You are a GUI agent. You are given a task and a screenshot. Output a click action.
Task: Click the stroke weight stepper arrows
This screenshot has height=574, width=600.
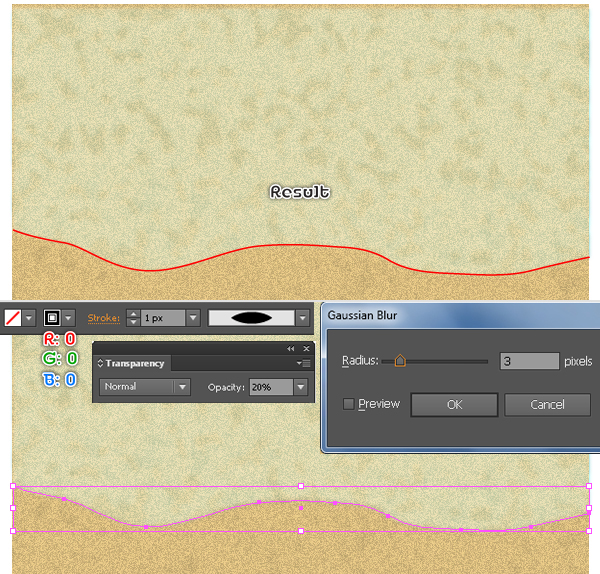coord(133,318)
